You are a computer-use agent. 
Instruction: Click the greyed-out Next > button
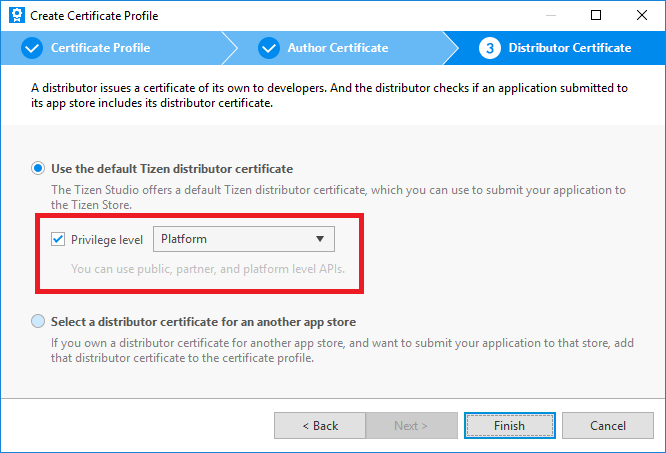pyautogui.click(x=411, y=425)
